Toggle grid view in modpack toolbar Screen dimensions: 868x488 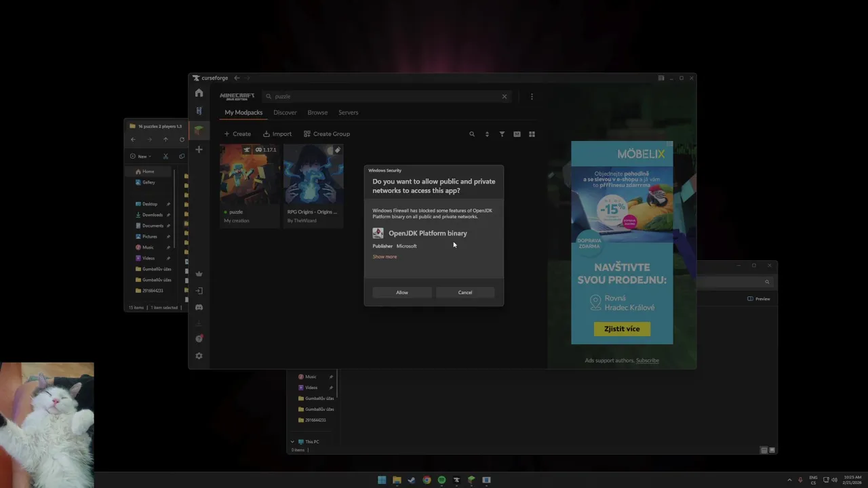[532, 134]
